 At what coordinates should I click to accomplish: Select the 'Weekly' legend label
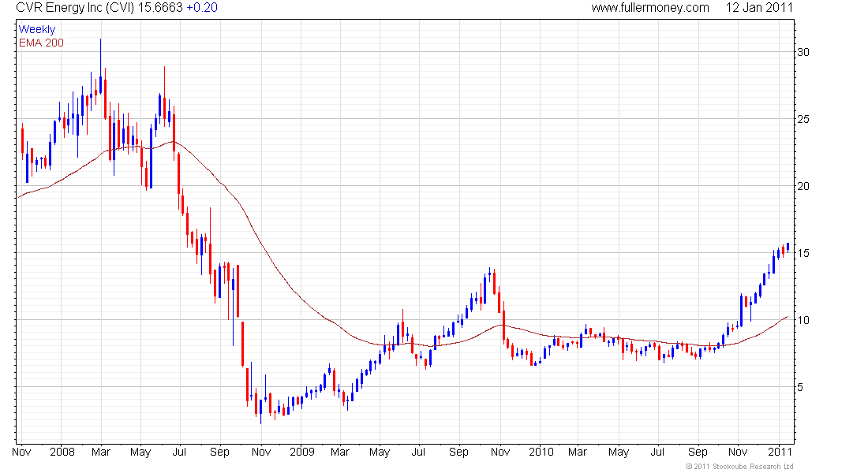tap(37, 30)
